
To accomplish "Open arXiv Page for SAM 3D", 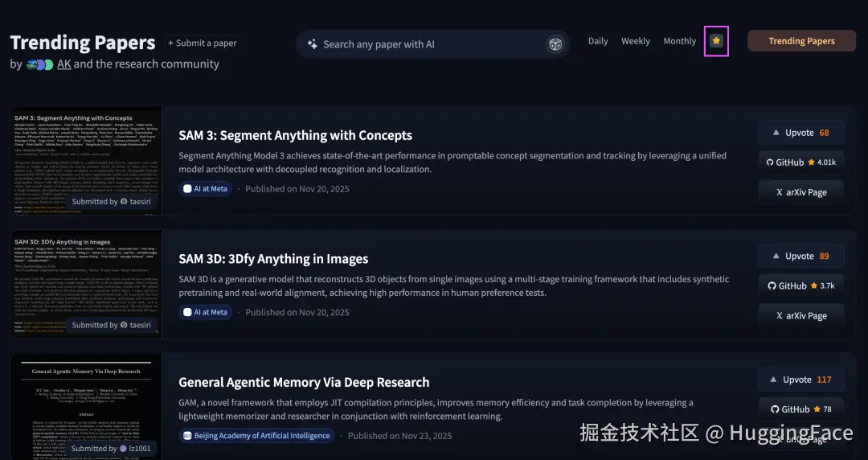I will click(801, 316).
